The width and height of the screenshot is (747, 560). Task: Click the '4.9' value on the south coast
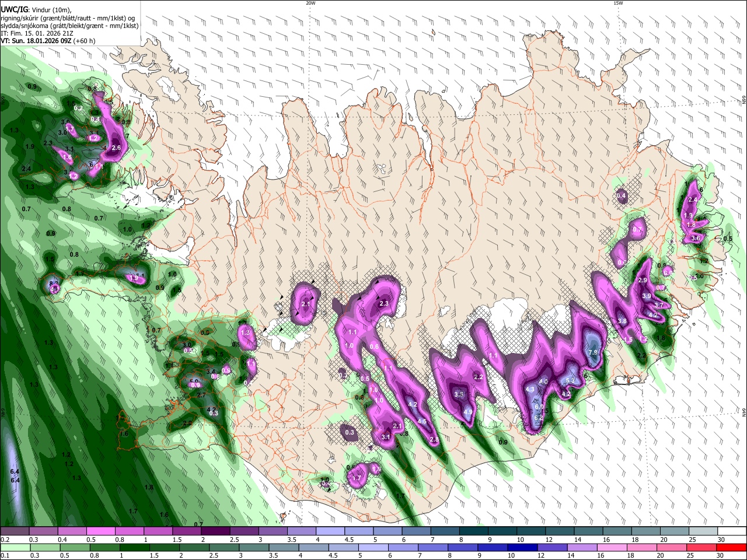pyautogui.click(x=467, y=412)
